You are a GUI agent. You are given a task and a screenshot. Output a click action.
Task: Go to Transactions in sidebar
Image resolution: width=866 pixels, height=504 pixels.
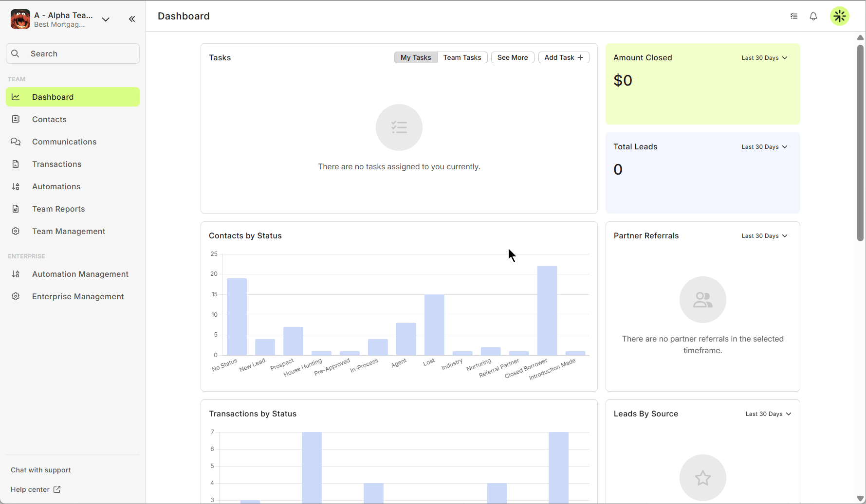[56, 164]
